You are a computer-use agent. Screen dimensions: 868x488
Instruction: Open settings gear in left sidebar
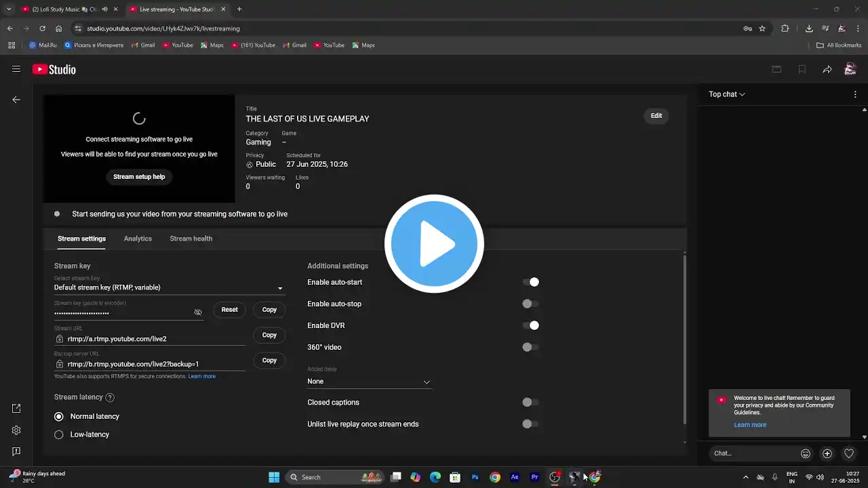(16, 430)
